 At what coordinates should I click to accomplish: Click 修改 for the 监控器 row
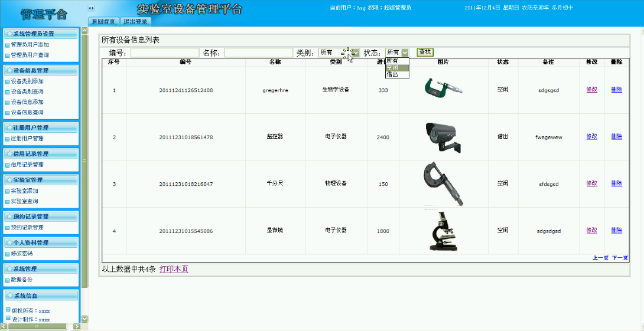tap(592, 136)
